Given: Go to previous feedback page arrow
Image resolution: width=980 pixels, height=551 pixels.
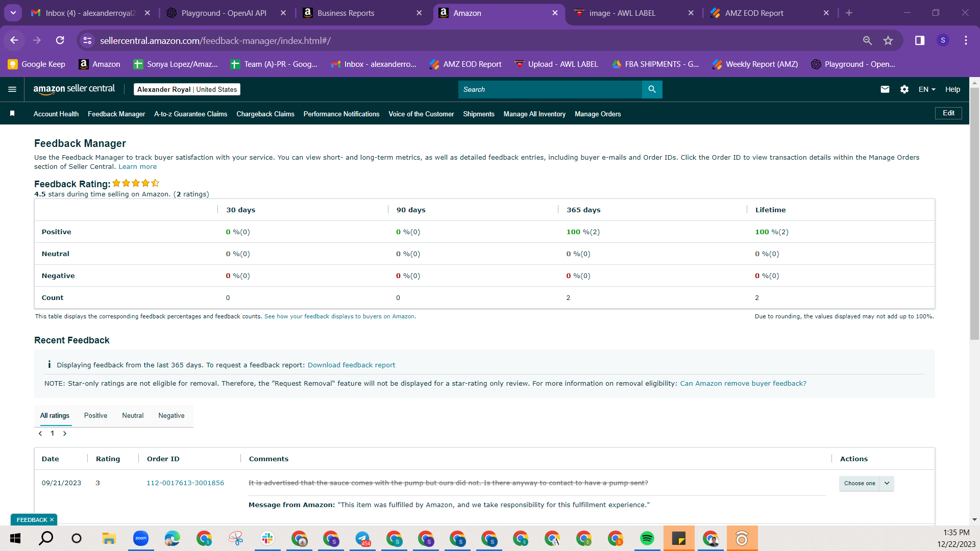Looking at the screenshot, I should (x=40, y=434).
